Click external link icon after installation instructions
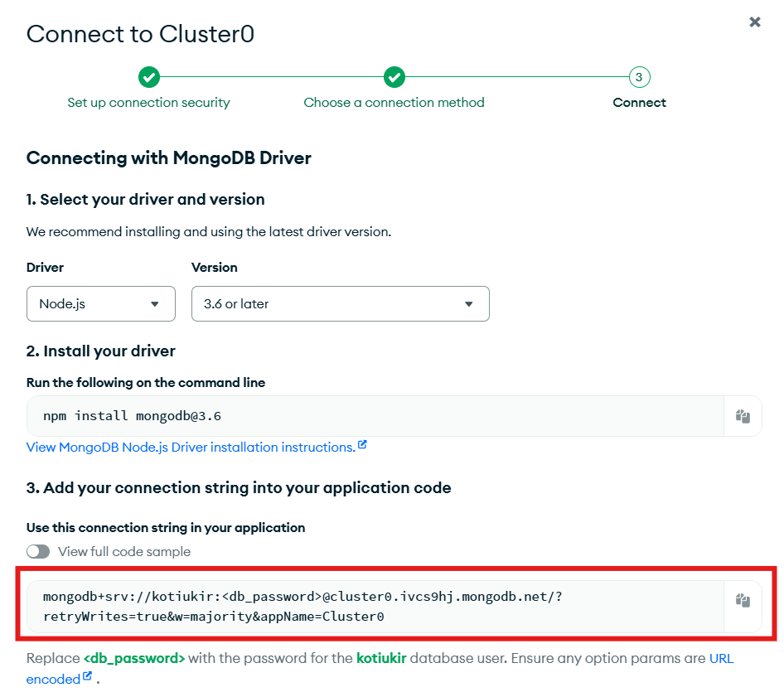Screen dimensions: 784x697 [362, 444]
